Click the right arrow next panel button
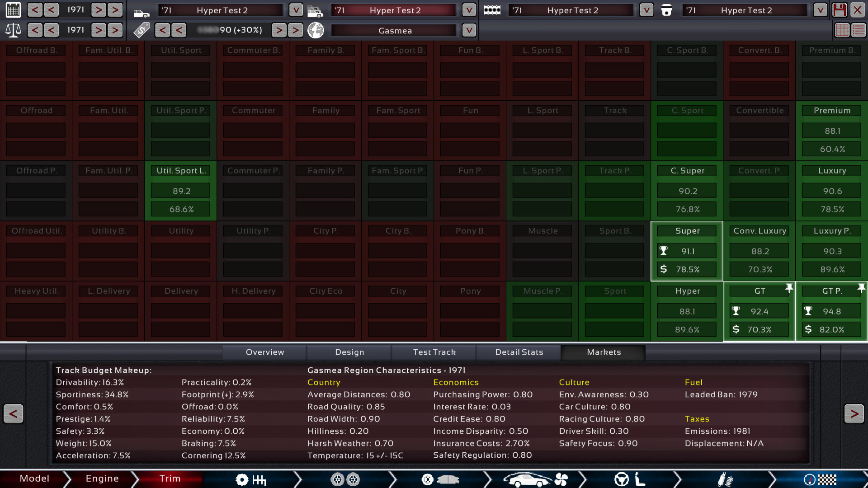This screenshot has width=868, height=488. [854, 413]
